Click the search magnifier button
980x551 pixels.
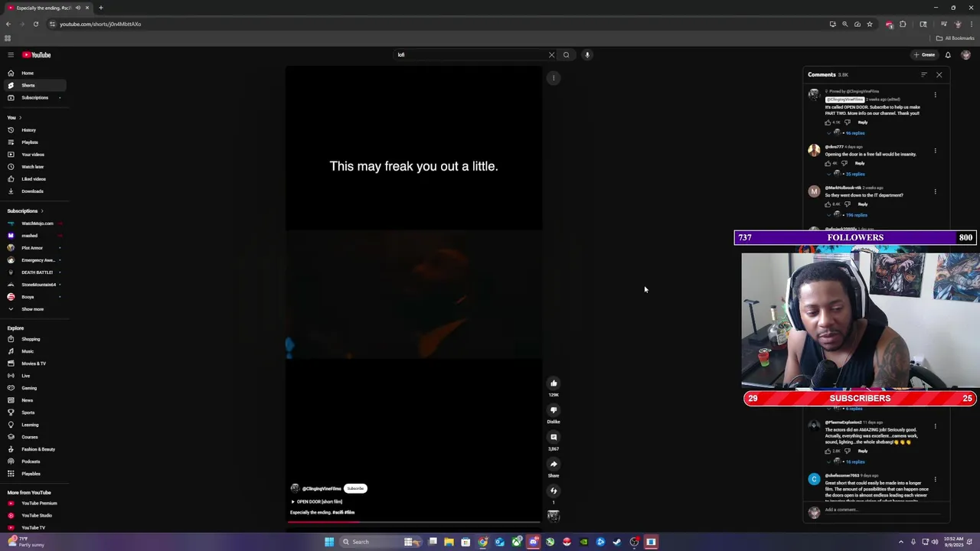tap(567, 55)
